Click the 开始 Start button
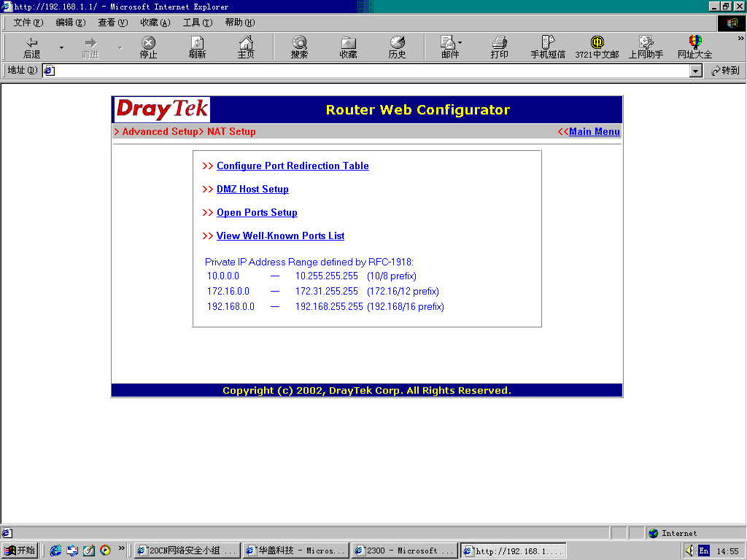The height and width of the screenshot is (560, 747). click(20, 551)
